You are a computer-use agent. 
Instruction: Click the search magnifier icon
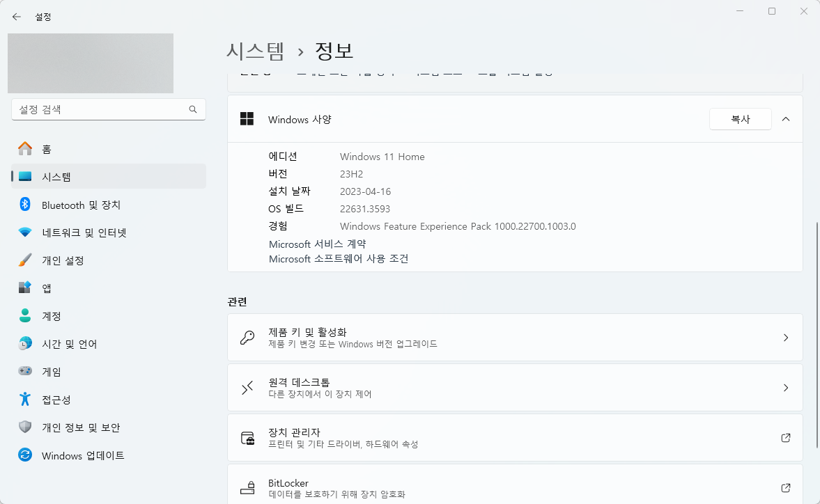[193, 109]
